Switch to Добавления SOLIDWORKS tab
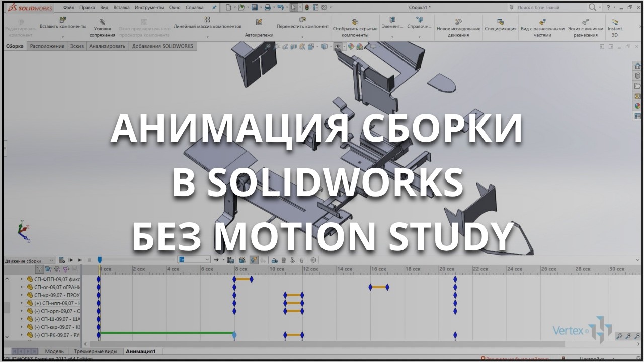The image size is (644, 362). (x=162, y=46)
